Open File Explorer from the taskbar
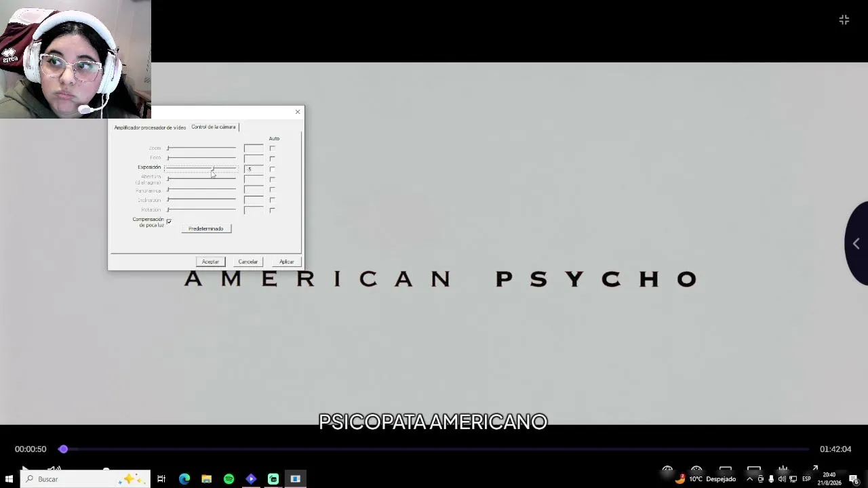Screen dimensions: 868x488 [207, 479]
